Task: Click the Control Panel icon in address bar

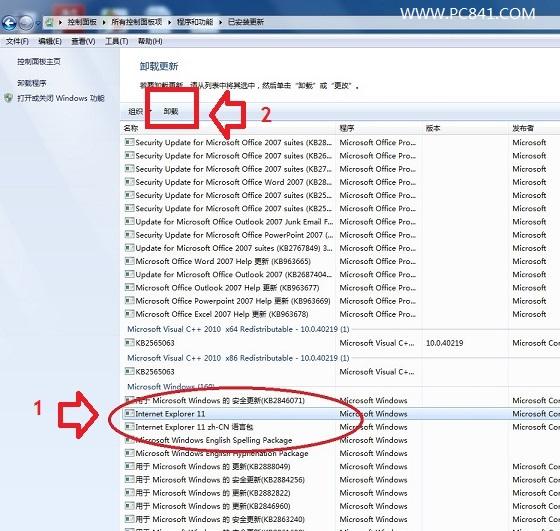Action: point(49,22)
